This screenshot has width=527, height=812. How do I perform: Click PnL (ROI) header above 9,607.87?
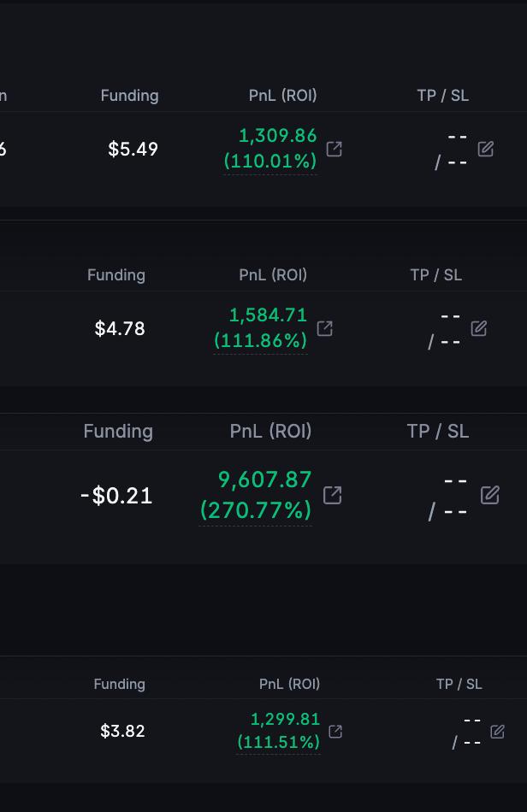tap(270, 431)
